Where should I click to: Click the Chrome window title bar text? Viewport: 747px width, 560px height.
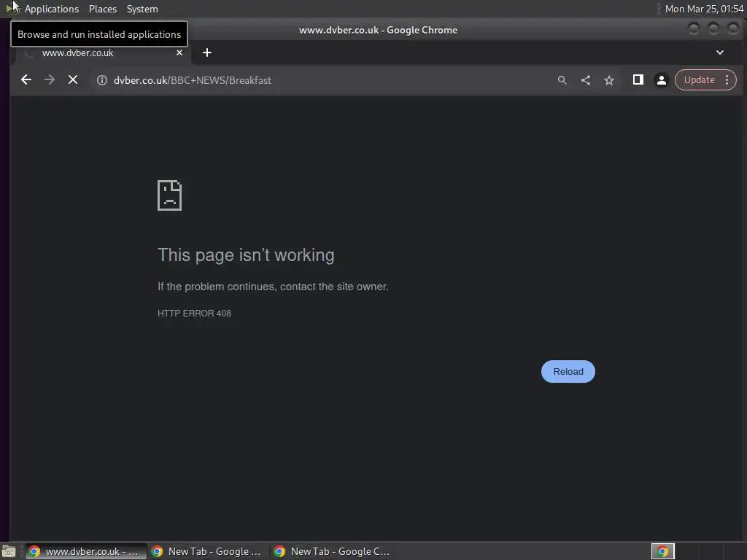point(379,30)
